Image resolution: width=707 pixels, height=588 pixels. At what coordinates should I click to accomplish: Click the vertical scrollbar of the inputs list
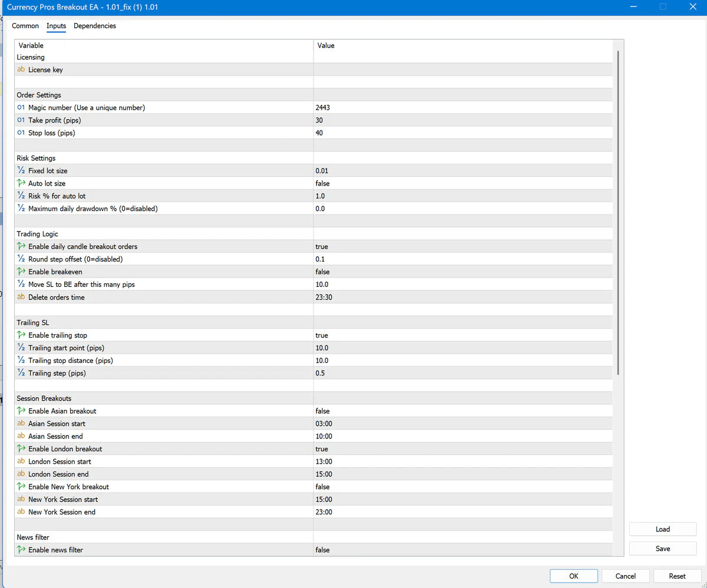click(x=617, y=212)
